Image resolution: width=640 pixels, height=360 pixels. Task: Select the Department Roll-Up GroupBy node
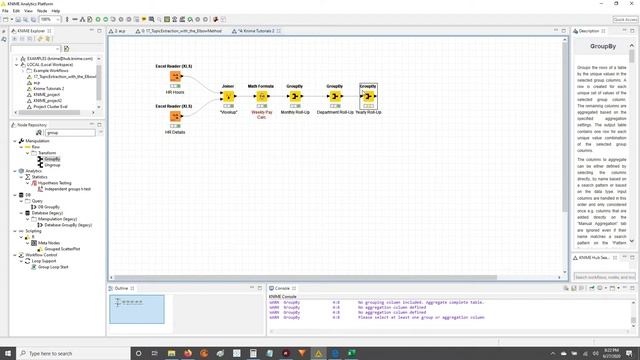click(335, 96)
